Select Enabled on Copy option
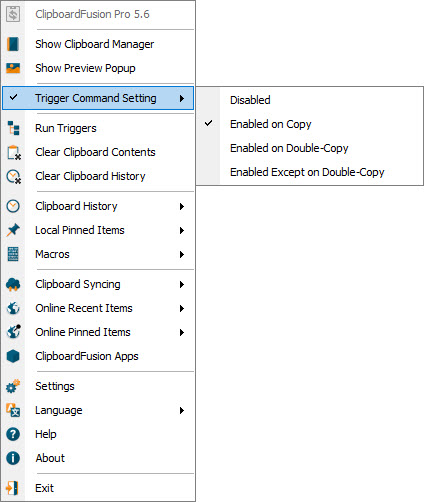The image size is (424, 502). (309, 124)
